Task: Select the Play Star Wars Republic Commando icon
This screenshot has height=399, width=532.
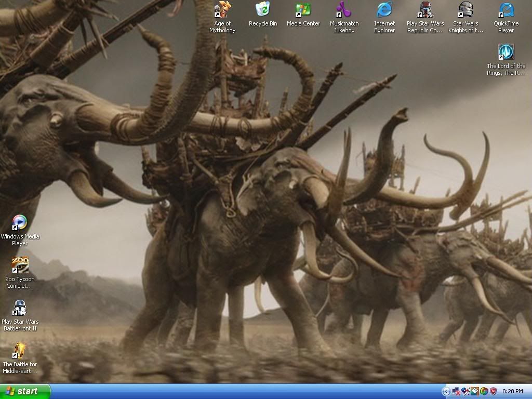Action: tap(425, 18)
